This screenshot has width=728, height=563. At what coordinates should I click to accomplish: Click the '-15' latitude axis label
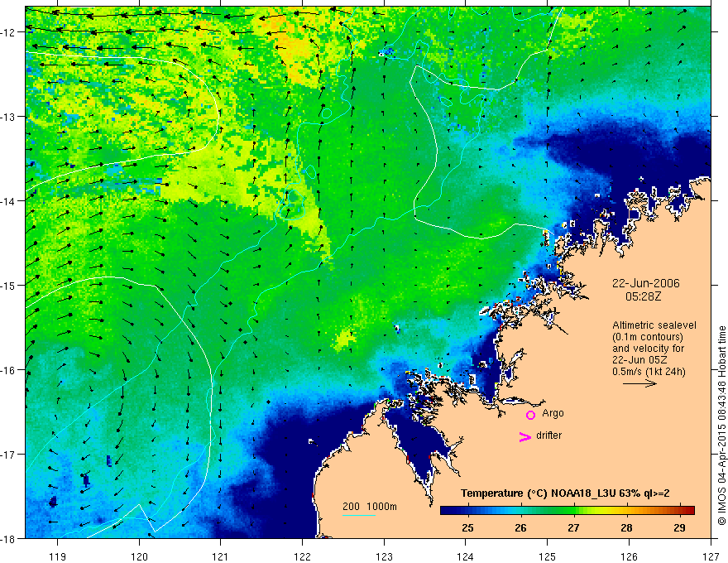point(8,285)
